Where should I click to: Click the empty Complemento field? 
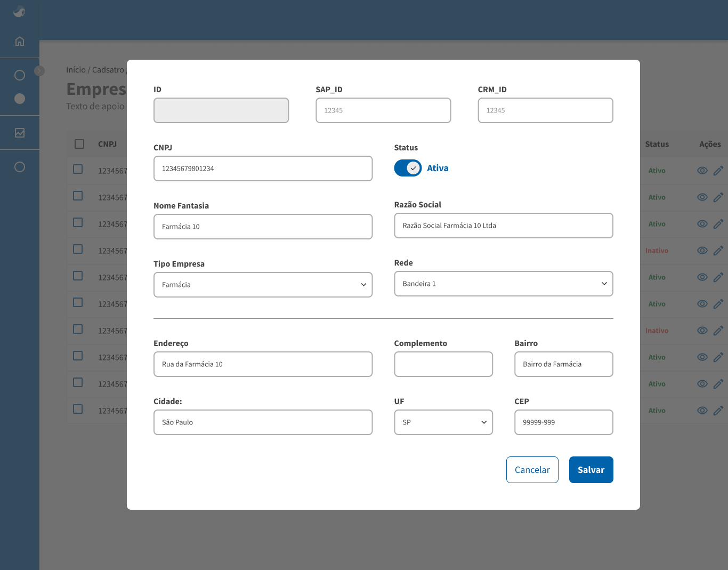[x=443, y=364]
